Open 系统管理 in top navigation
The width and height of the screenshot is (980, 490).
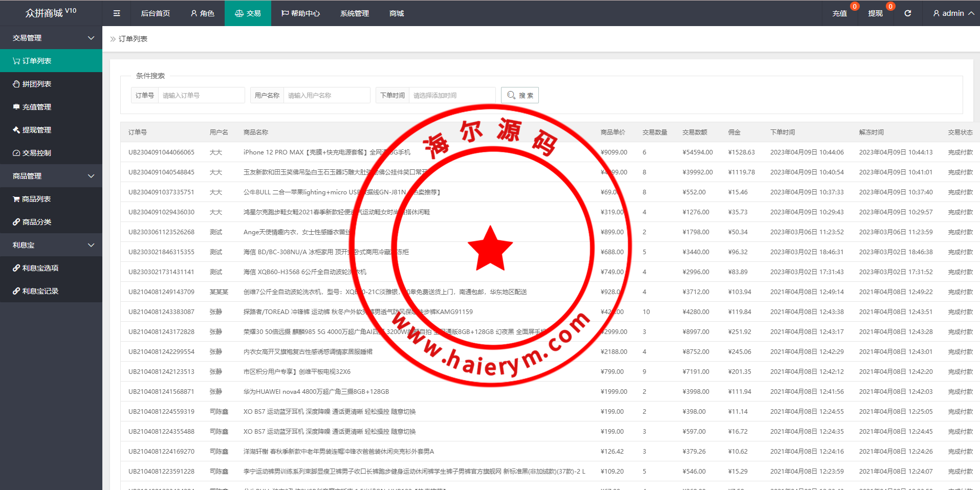(x=354, y=13)
